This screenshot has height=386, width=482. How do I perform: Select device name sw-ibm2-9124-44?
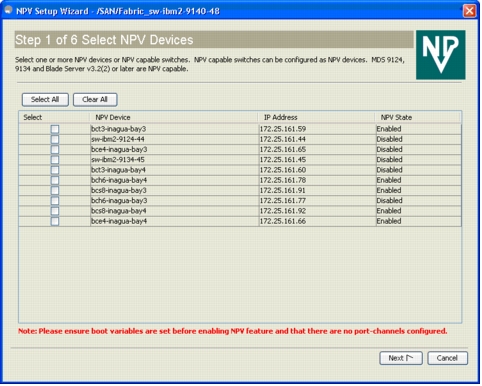point(118,139)
